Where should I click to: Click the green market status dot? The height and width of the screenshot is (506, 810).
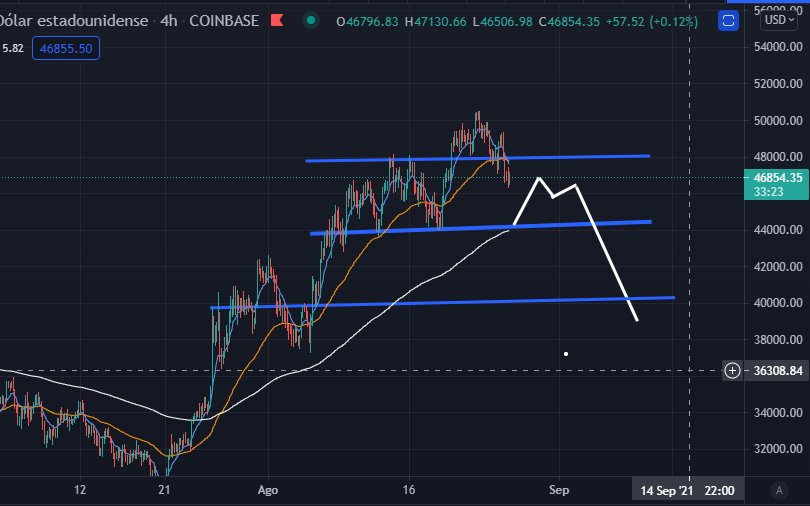tap(311, 21)
